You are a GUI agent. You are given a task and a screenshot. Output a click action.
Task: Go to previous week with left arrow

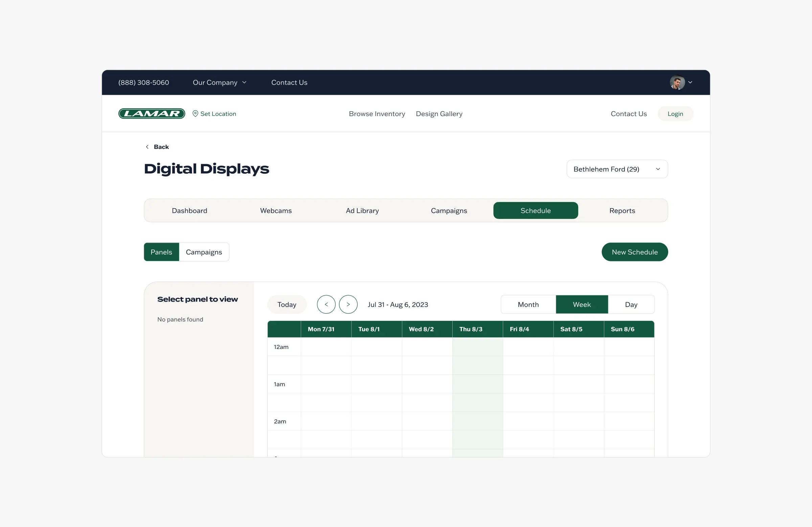(x=326, y=305)
